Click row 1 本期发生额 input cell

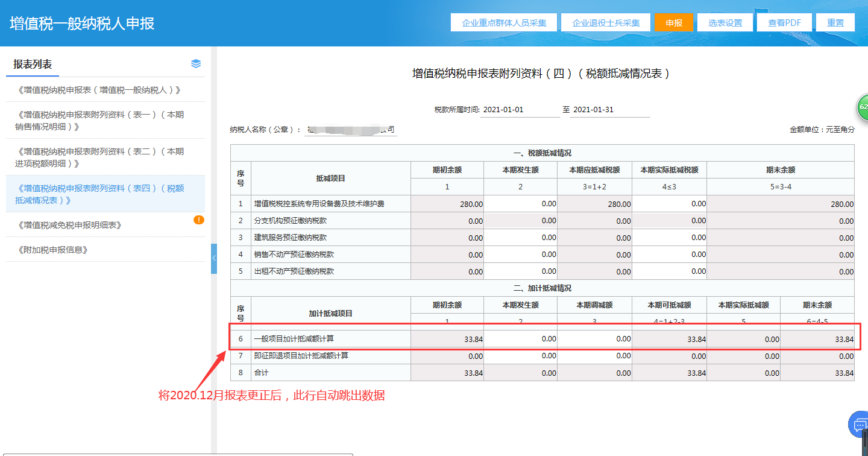(520, 204)
